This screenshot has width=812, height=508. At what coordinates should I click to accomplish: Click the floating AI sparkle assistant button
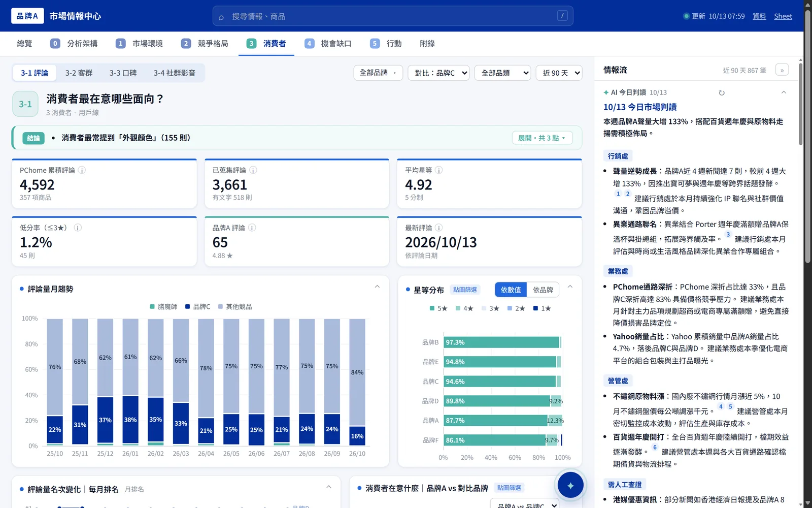coord(570,485)
